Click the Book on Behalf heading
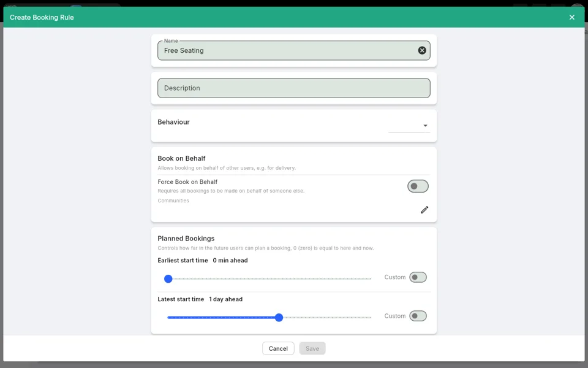588x368 pixels. coord(181,158)
